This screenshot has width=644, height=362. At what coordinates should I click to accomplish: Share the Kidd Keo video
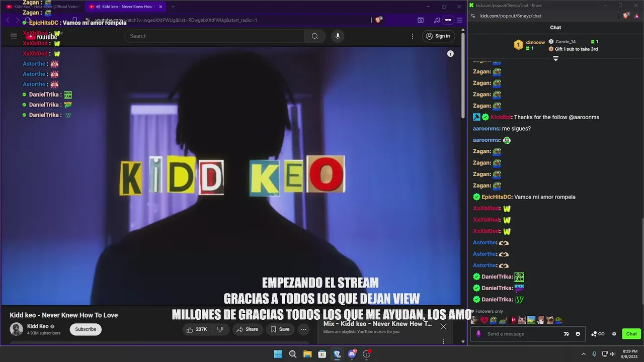247,329
